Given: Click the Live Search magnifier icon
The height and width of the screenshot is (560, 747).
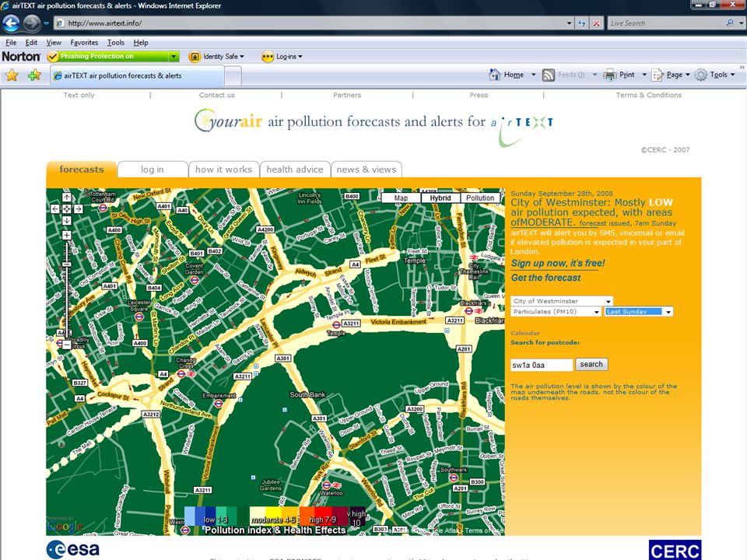Looking at the screenshot, I should 729,23.
